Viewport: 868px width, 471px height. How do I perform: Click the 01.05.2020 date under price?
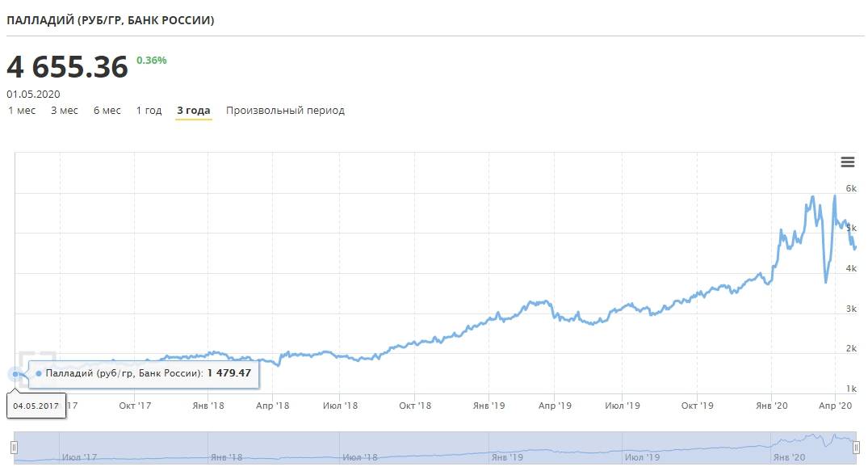33,94
